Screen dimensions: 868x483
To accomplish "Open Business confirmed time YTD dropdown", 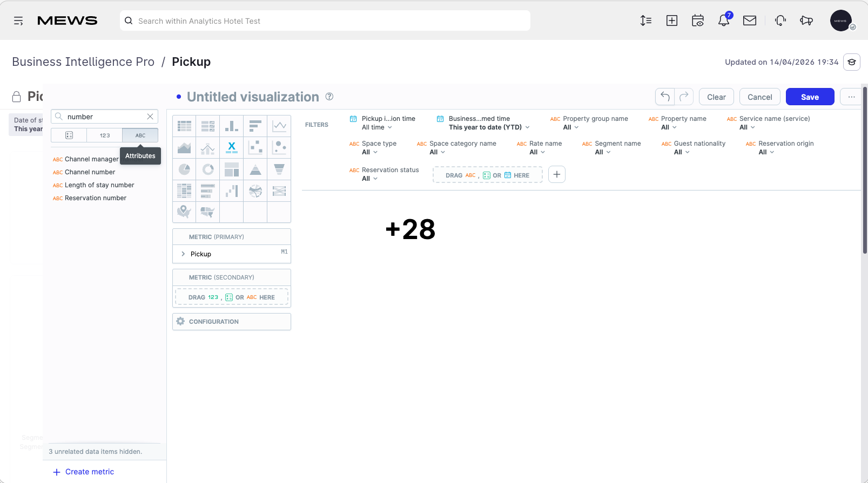I will coord(483,123).
